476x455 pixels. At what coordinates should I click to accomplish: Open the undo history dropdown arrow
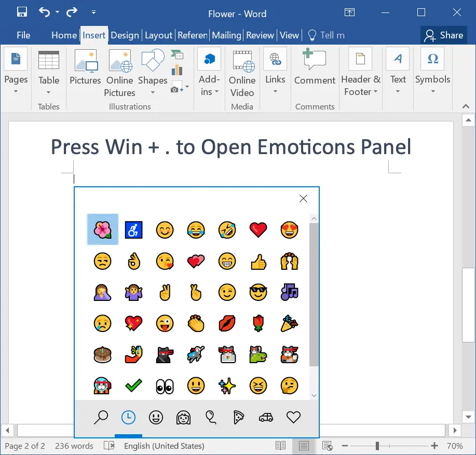point(58,12)
